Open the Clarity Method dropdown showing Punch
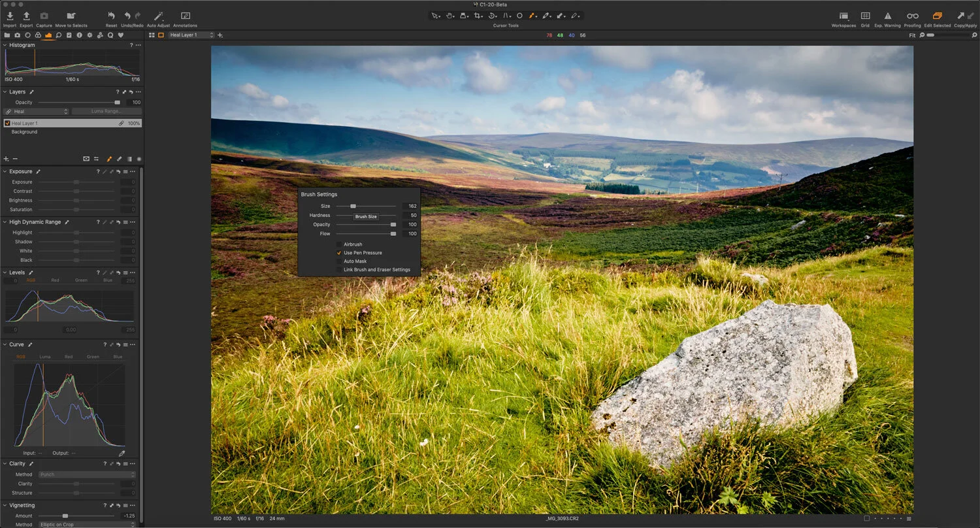 click(88, 474)
